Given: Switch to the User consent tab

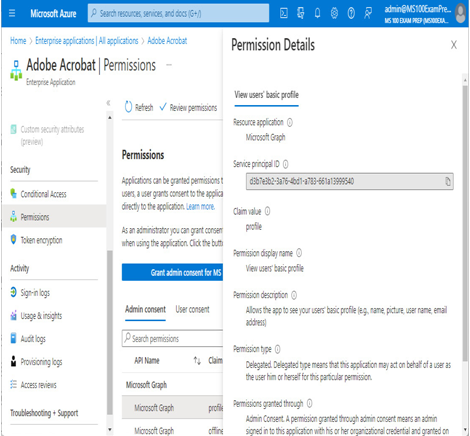Looking at the screenshot, I should (x=192, y=309).
